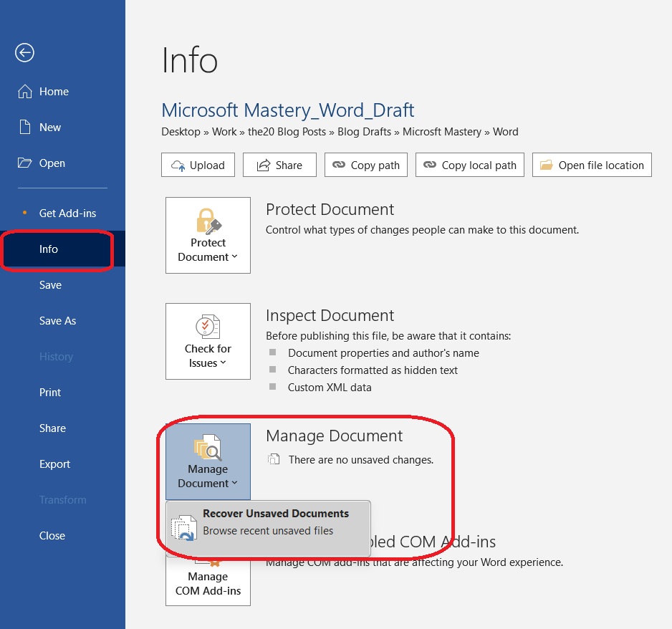Click the Copy path chain-link icon
Screen dimensions: 672x629
pos(339,165)
